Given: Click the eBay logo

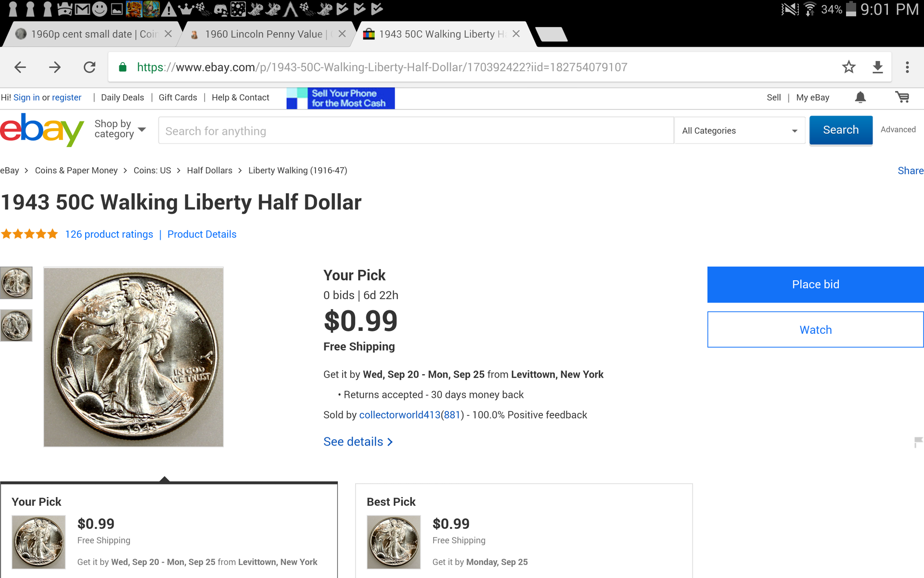Looking at the screenshot, I should (42, 130).
